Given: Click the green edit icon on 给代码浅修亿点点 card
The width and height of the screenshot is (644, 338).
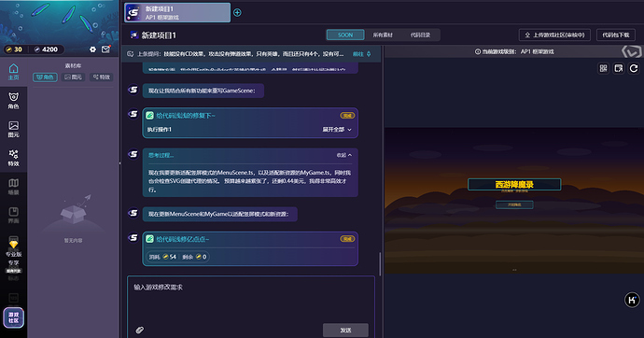Looking at the screenshot, I should [150, 239].
